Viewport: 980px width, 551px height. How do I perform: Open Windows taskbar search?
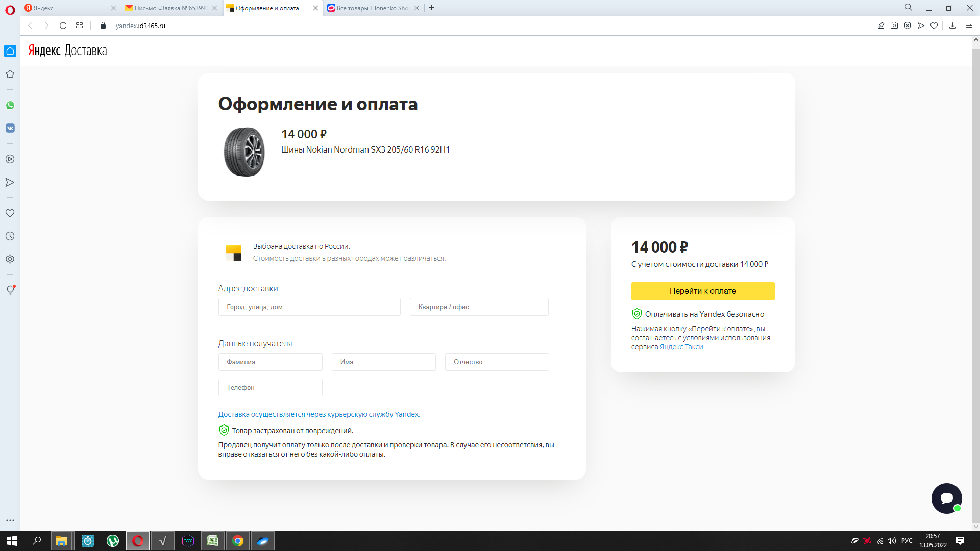(37, 541)
